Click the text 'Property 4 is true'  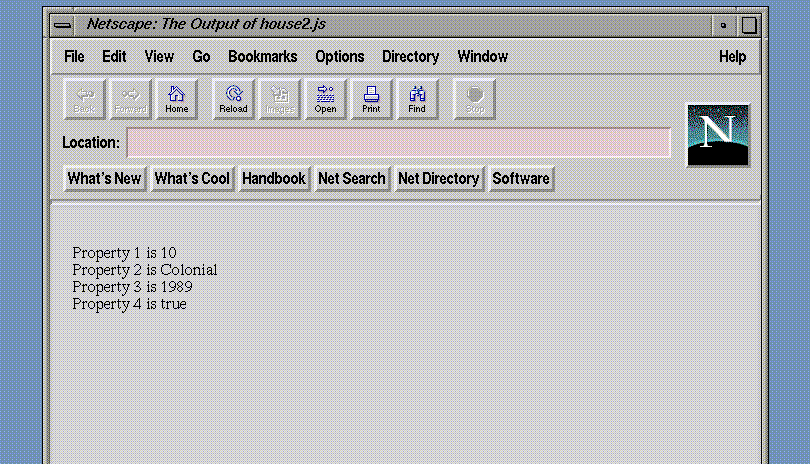[x=129, y=304]
